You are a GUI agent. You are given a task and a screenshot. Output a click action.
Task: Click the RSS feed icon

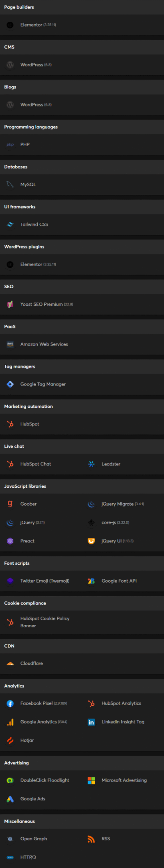(x=91, y=839)
